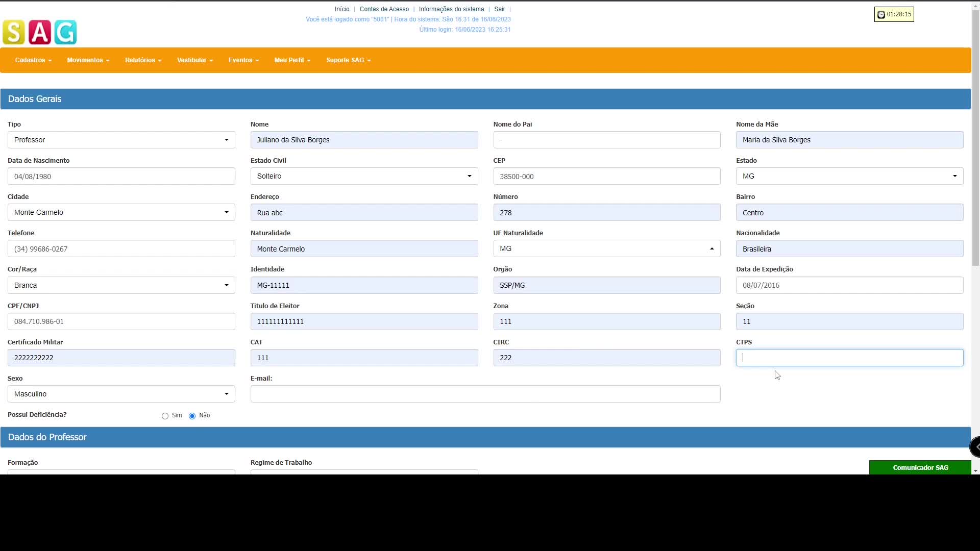The height and width of the screenshot is (551, 980).
Task: Select the Sim radio for Possui Deficiência
Action: point(165,416)
